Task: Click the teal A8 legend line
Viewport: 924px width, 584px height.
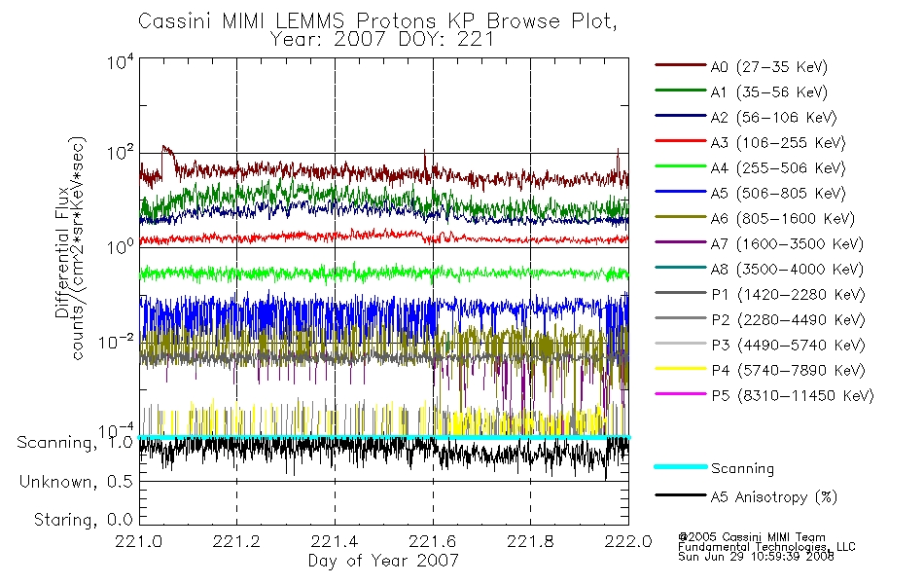Action: click(680, 268)
